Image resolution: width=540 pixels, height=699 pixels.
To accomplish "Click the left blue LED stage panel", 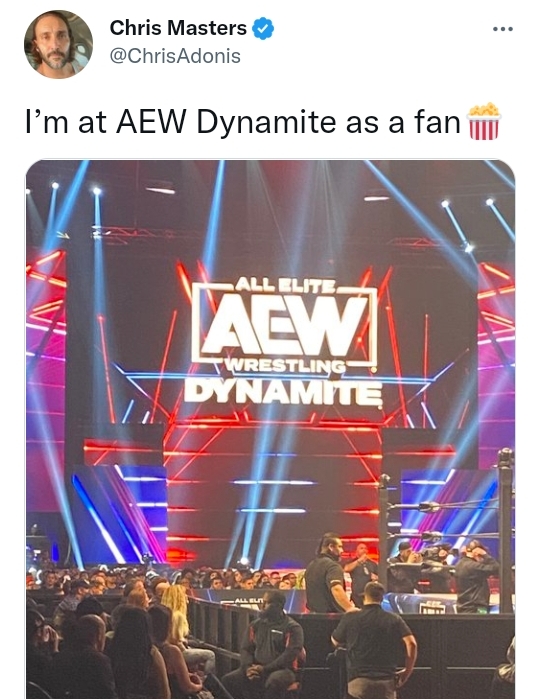I will point(120,514).
